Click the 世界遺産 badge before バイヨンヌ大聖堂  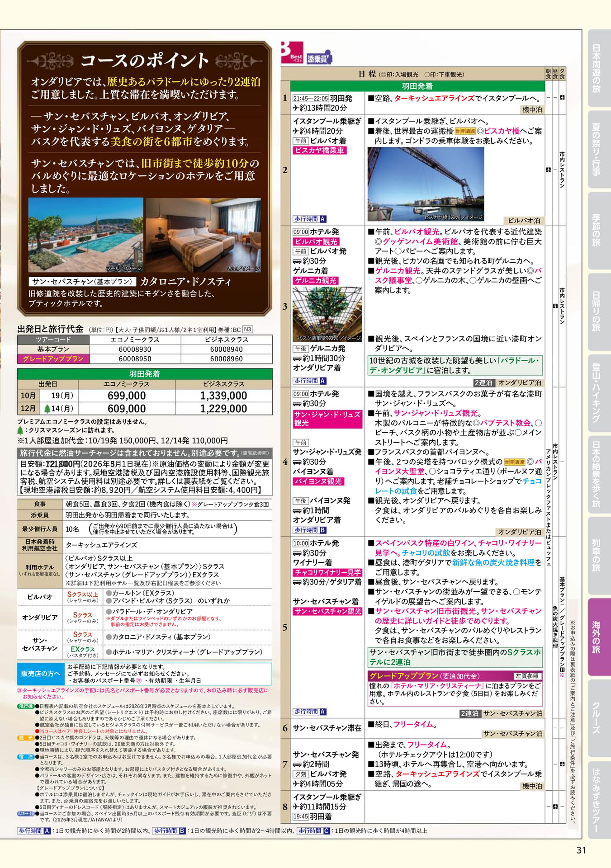click(515, 462)
